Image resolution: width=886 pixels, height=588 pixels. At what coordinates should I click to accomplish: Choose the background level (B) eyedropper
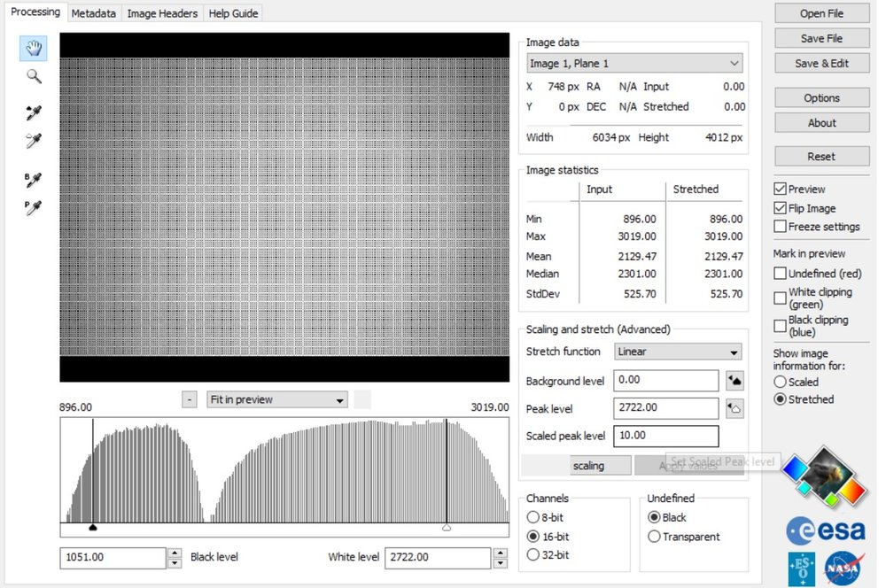pyautogui.click(x=34, y=180)
